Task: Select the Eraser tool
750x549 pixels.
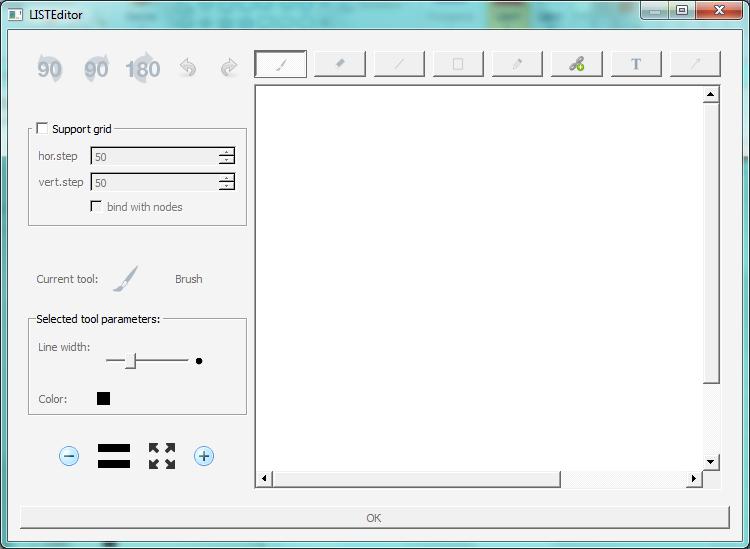Action: tap(340, 64)
